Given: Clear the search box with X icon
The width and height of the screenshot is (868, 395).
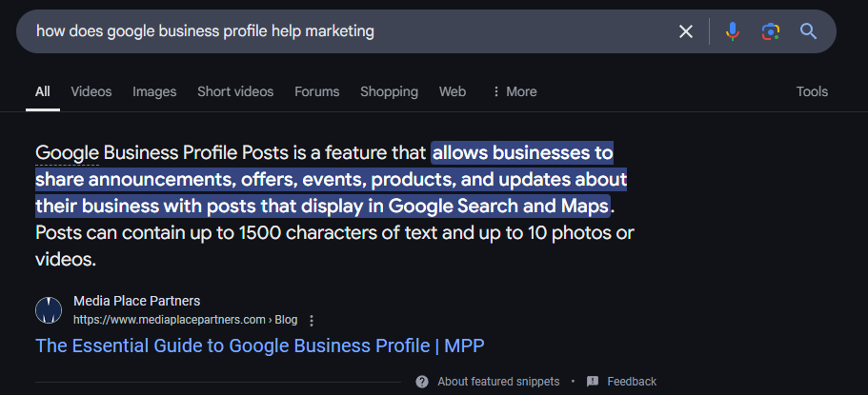Looking at the screenshot, I should tap(686, 31).
